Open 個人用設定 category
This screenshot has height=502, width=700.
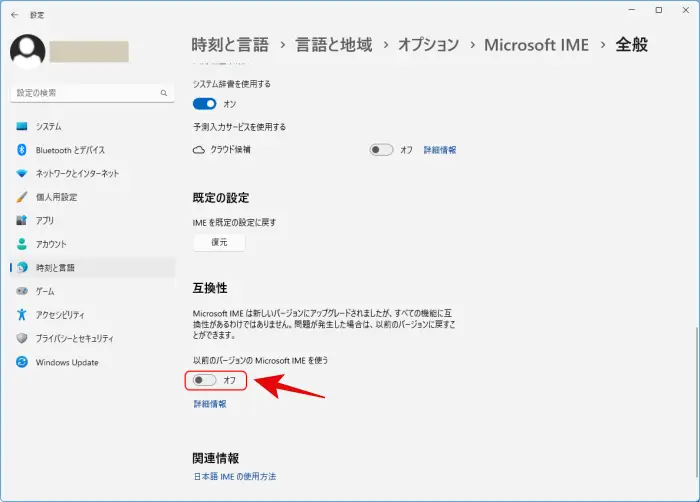pos(92,197)
